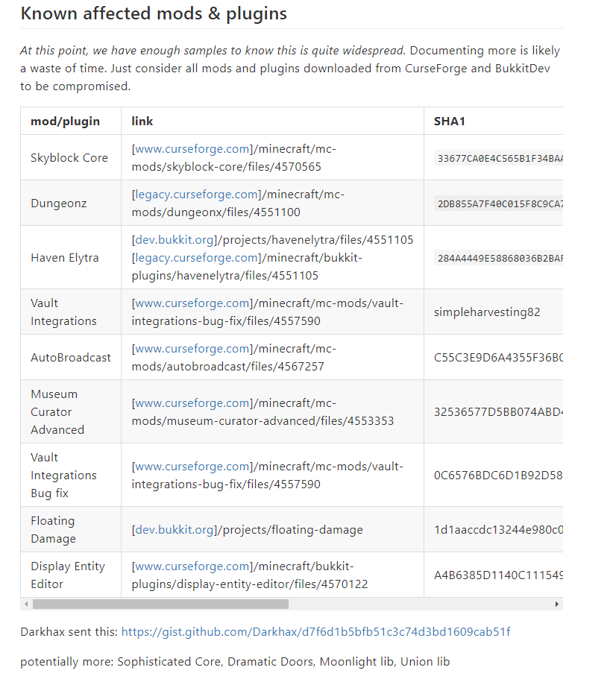
Task: Open the Darkhax gist.github.com link
Action: point(315,632)
